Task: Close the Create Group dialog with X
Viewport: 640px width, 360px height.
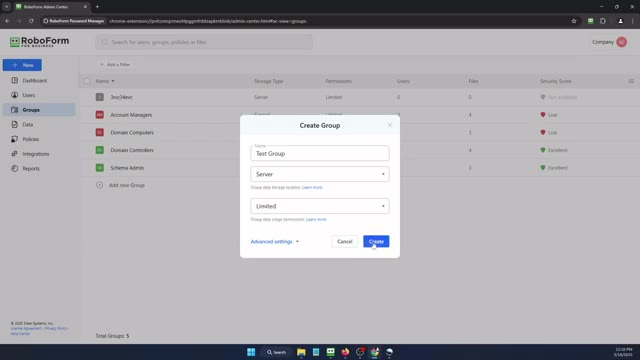Action: coord(390,125)
